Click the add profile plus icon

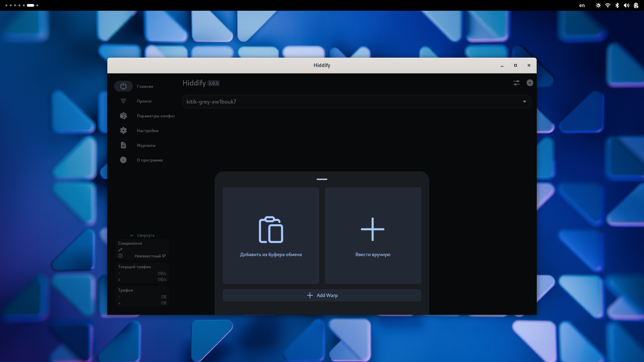coord(530,83)
